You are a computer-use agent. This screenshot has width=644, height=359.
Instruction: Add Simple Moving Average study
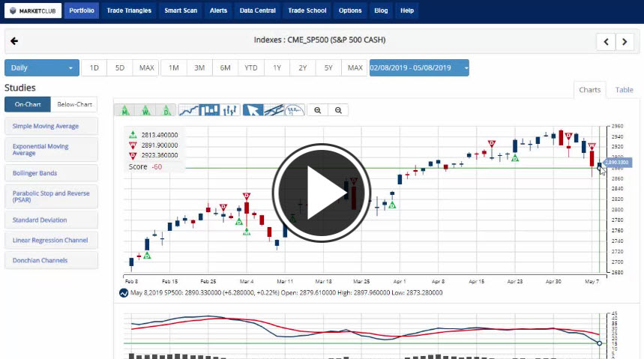click(51, 126)
